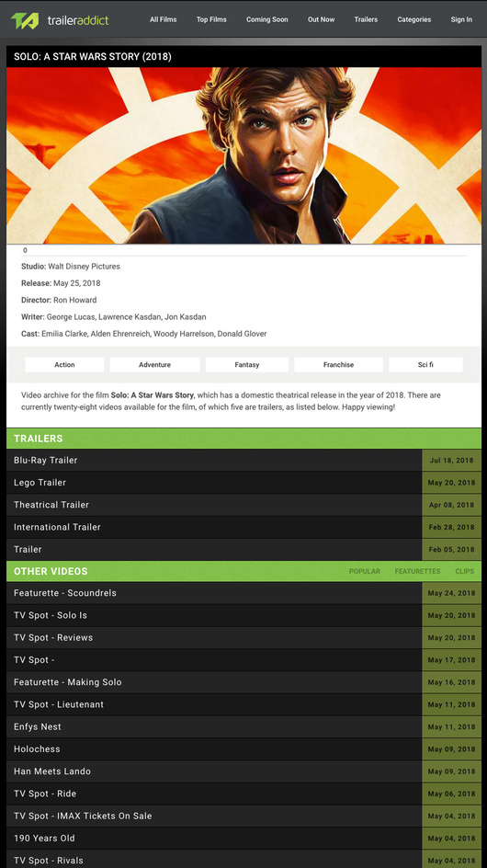The image size is (487, 868).
Task: Select the Franchise category tag
Action: click(x=338, y=365)
